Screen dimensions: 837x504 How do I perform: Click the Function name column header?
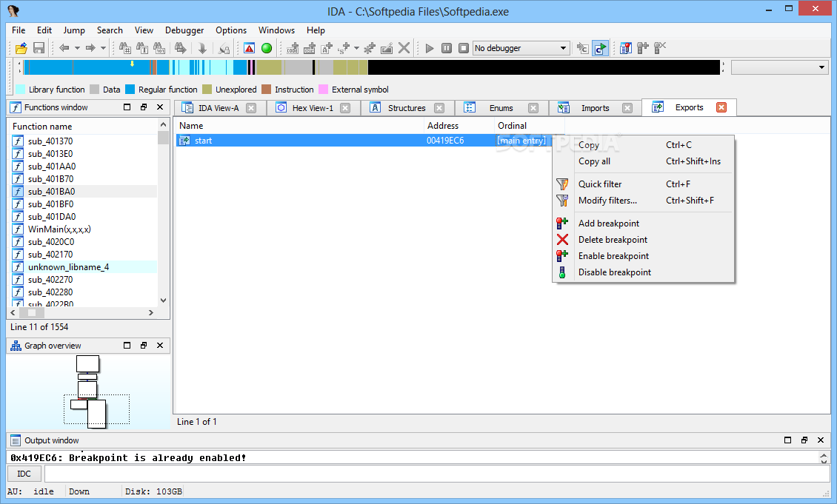[83, 127]
